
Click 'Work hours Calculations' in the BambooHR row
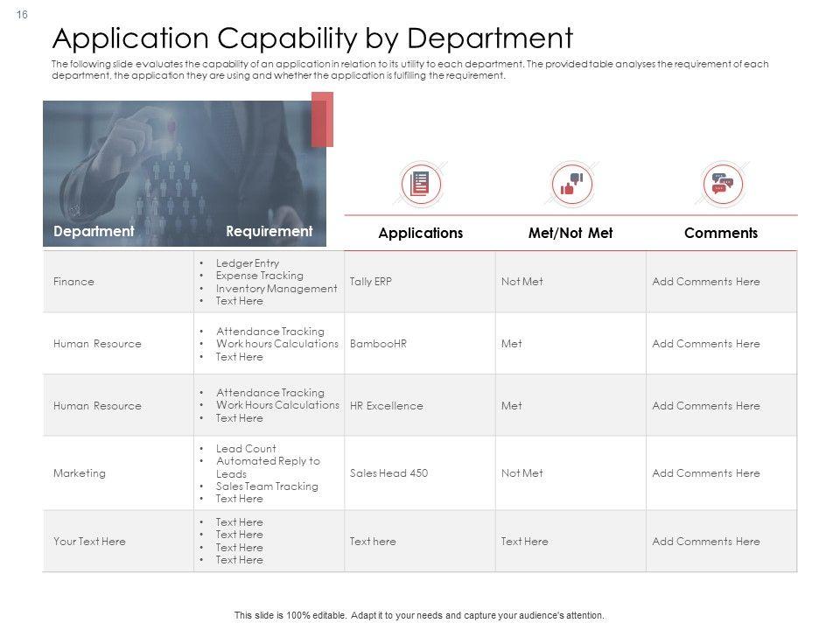[x=277, y=344]
